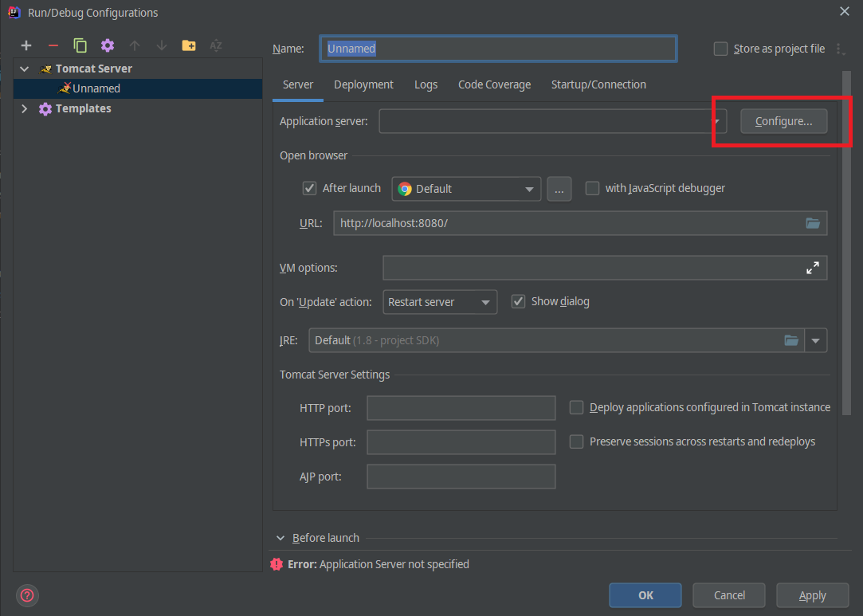The width and height of the screenshot is (863, 616).
Task: Collapse the Before launch section
Action: (x=280, y=538)
